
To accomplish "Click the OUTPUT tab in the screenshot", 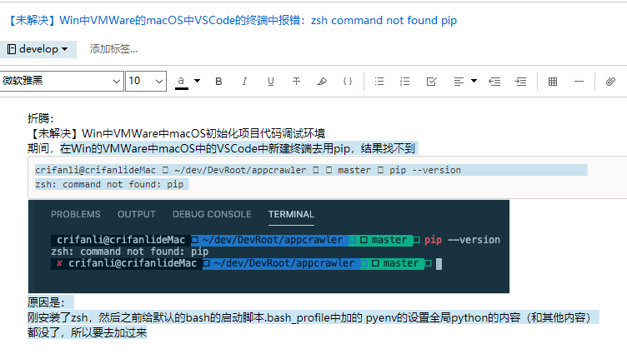I will click(137, 214).
